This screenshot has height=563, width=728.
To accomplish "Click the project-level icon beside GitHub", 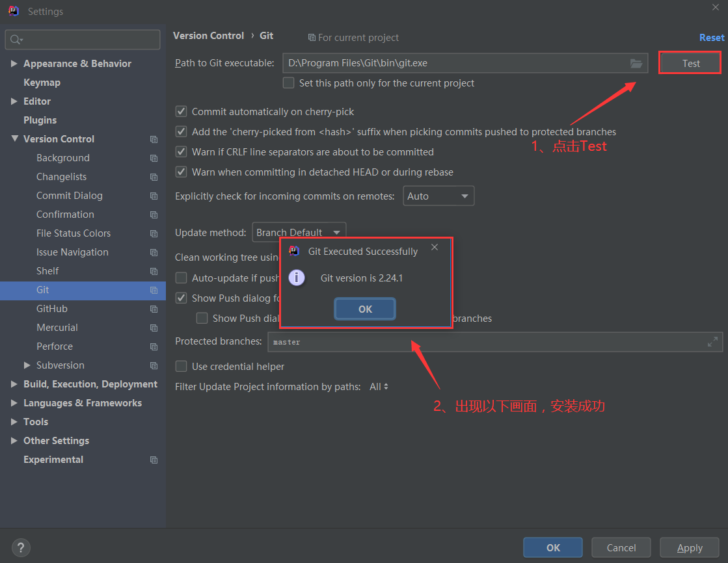I will coord(154,309).
